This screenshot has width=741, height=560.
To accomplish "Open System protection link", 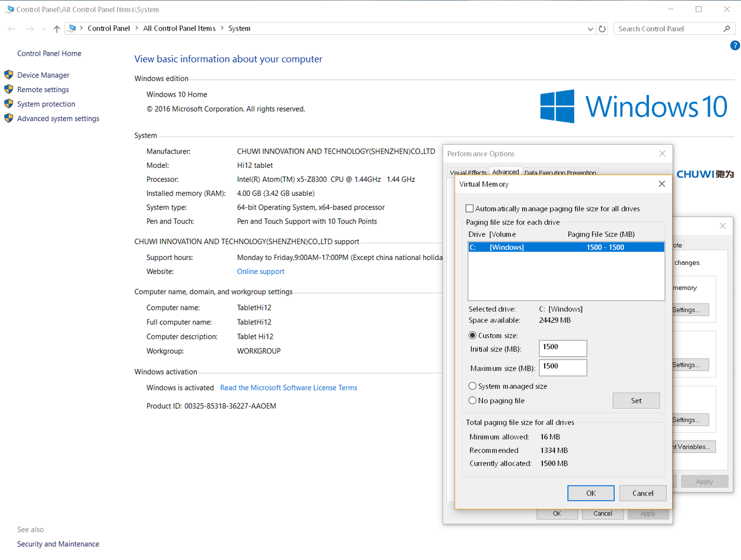I will click(x=46, y=104).
